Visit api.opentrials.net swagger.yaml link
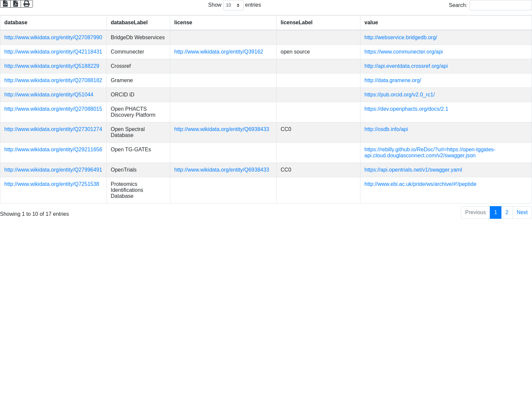The image size is (532, 399). [x=413, y=170]
